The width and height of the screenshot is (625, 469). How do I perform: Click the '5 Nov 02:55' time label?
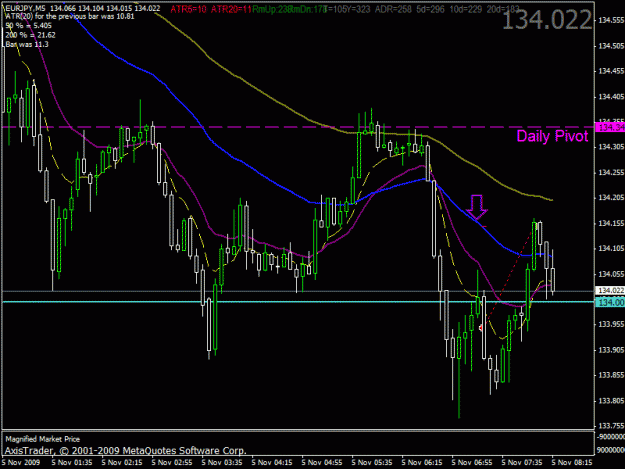pos(172,463)
